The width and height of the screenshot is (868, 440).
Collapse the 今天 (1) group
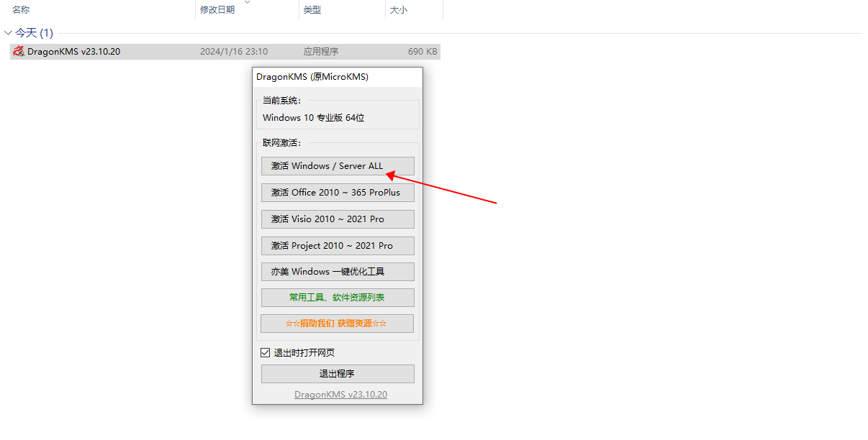[8, 33]
